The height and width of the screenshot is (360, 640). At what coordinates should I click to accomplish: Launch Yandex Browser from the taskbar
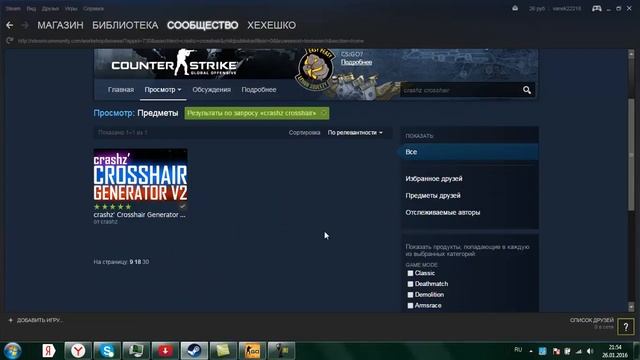point(78,351)
